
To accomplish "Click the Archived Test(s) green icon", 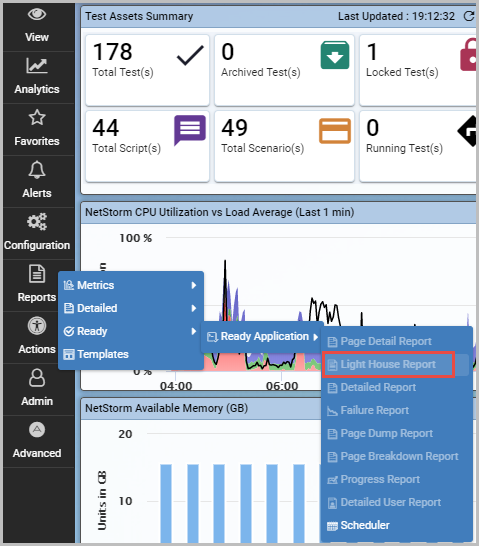I will click(x=335, y=55).
